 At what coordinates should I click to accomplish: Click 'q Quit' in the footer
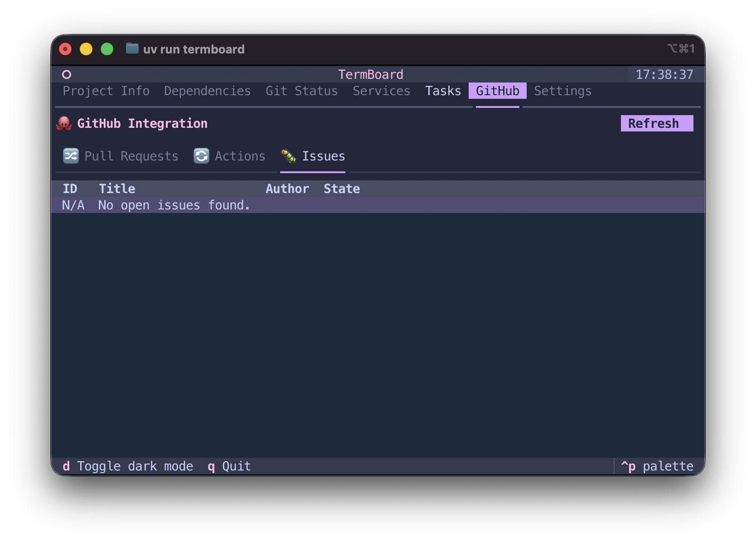click(229, 466)
